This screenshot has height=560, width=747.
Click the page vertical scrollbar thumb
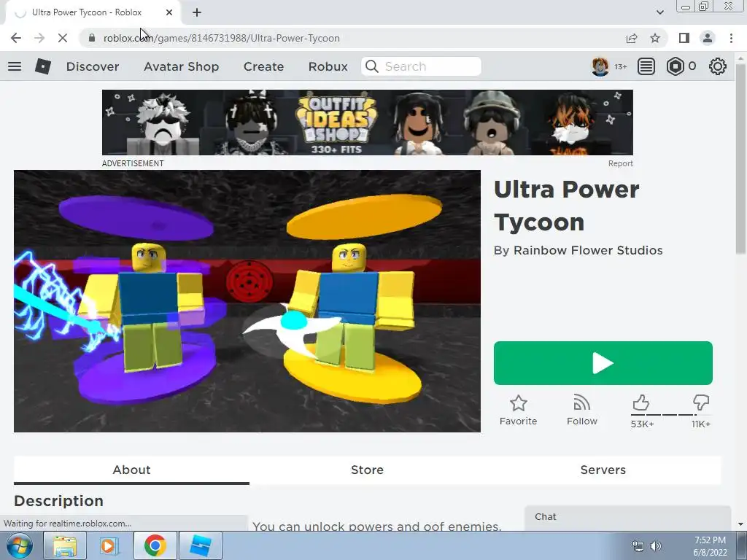(x=740, y=158)
